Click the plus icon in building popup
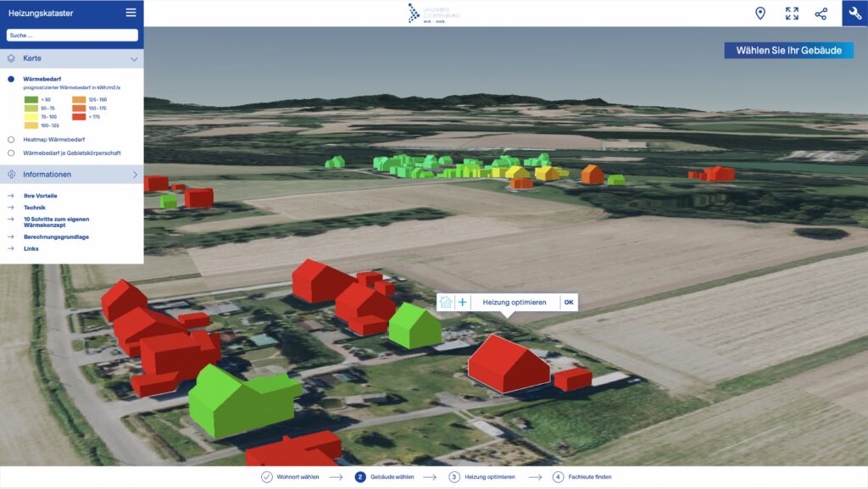868x489 pixels. (x=463, y=303)
